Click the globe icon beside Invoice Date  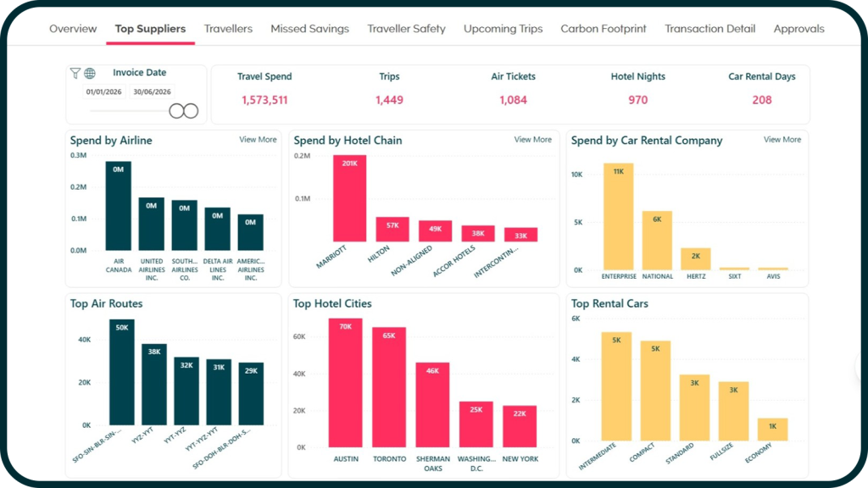pos(90,73)
